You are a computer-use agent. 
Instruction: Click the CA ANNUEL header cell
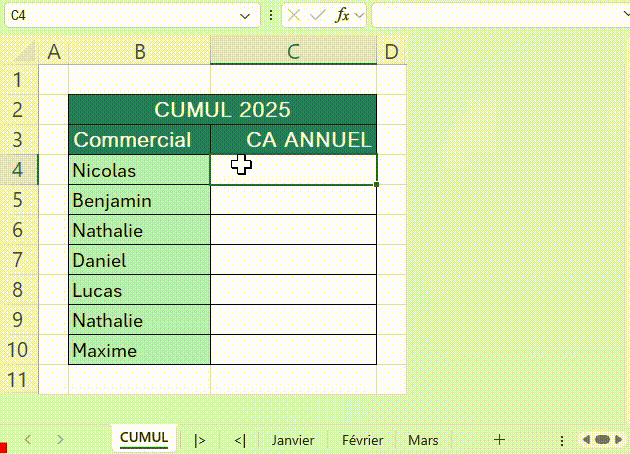coord(293,139)
